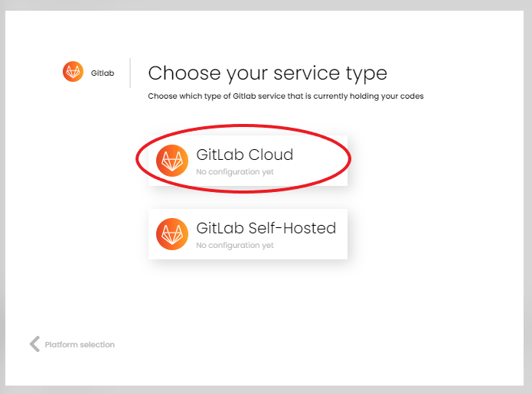
Task: Click 'No configuration yet' under GitLab Self-Hosted
Action: click(x=234, y=246)
